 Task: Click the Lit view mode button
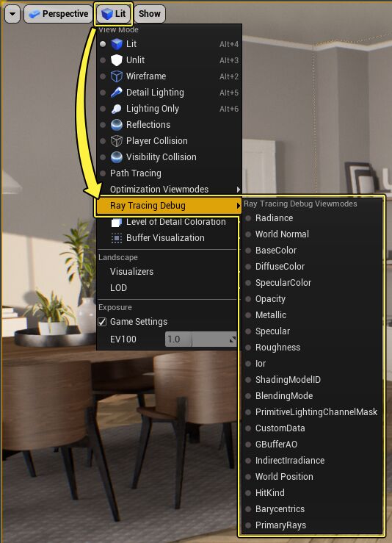113,14
